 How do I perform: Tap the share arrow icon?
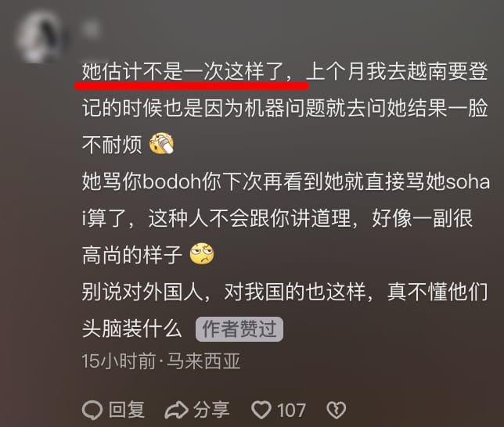click(176, 411)
